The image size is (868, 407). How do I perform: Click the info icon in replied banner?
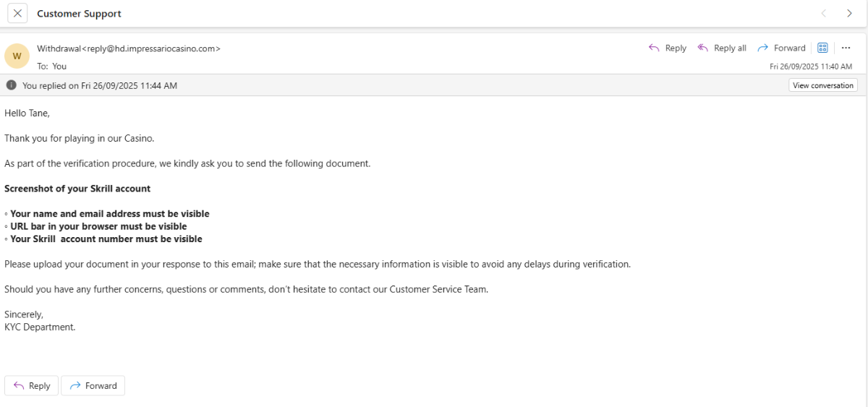click(x=11, y=85)
